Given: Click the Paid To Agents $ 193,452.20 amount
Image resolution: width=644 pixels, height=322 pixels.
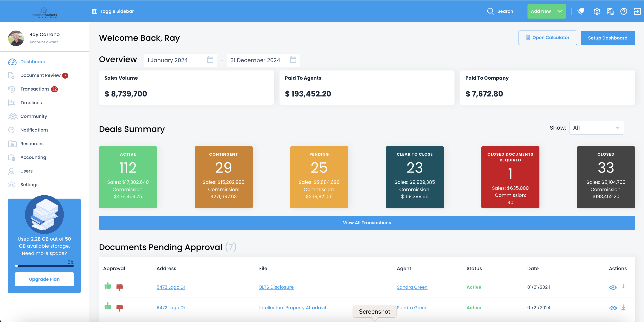Looking at the screenshot, I should click(x=308, y=94).
